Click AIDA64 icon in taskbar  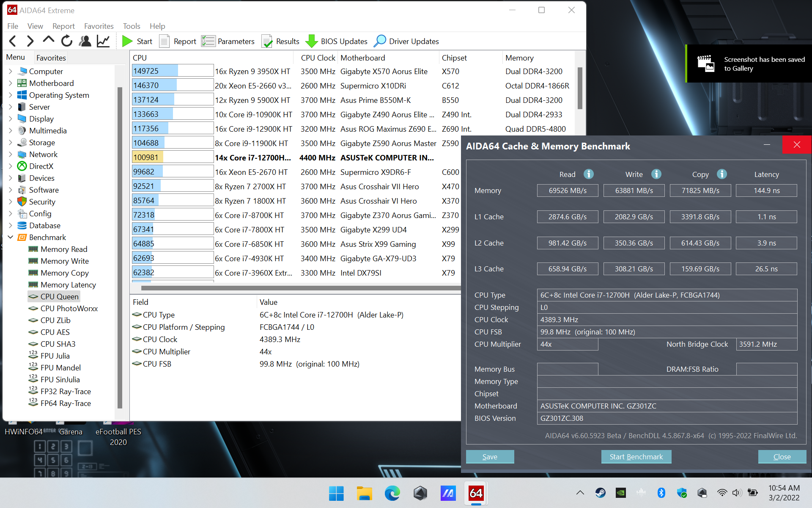coord(476,493)
